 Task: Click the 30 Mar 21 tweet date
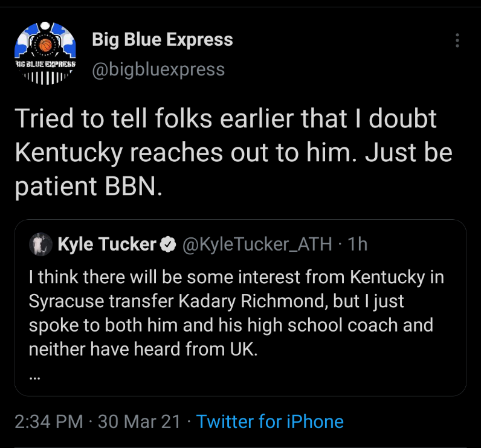point(139,421)
